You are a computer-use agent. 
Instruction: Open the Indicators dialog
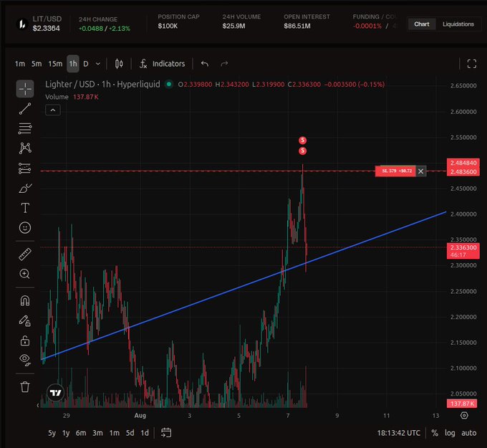point(162,64)
